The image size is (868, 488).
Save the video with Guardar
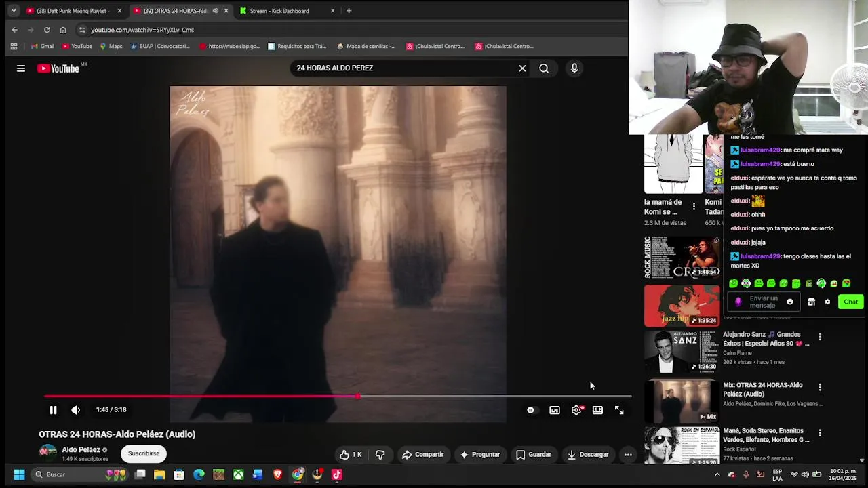pyautogui.click(x=534, y=454)
